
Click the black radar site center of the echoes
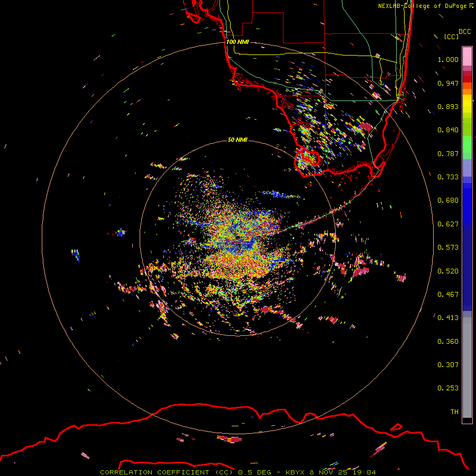coord(239,237)
